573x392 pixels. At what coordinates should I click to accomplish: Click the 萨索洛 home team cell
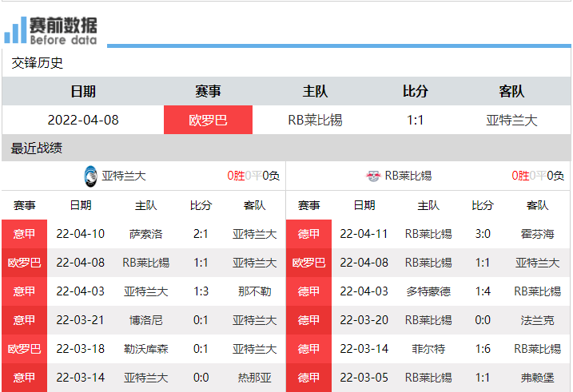tap(145, 234)
